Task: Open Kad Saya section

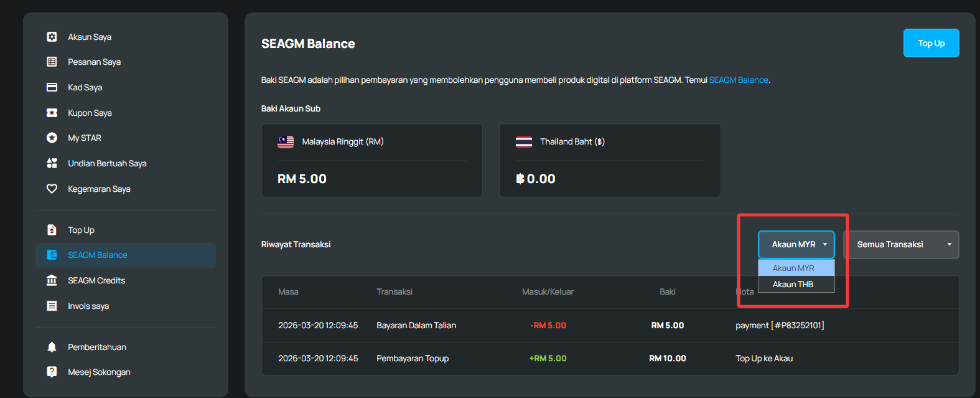Action: [x=126, y=87]
